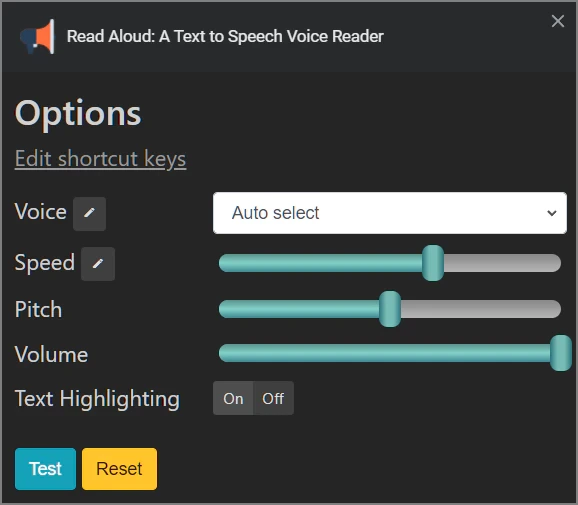Click the filled teal portion of Speed track
Image resolution: width=578 pixels, height=505 pixels.
pos(320,263)
